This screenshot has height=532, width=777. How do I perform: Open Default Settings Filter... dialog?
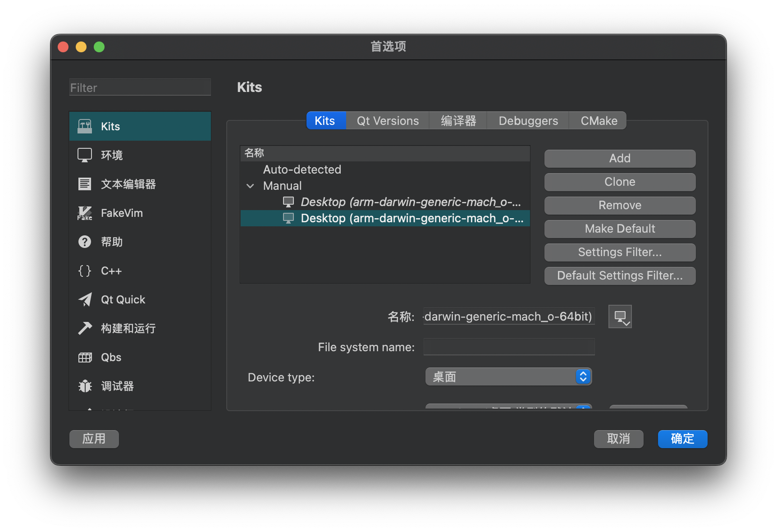pos(620,275)
